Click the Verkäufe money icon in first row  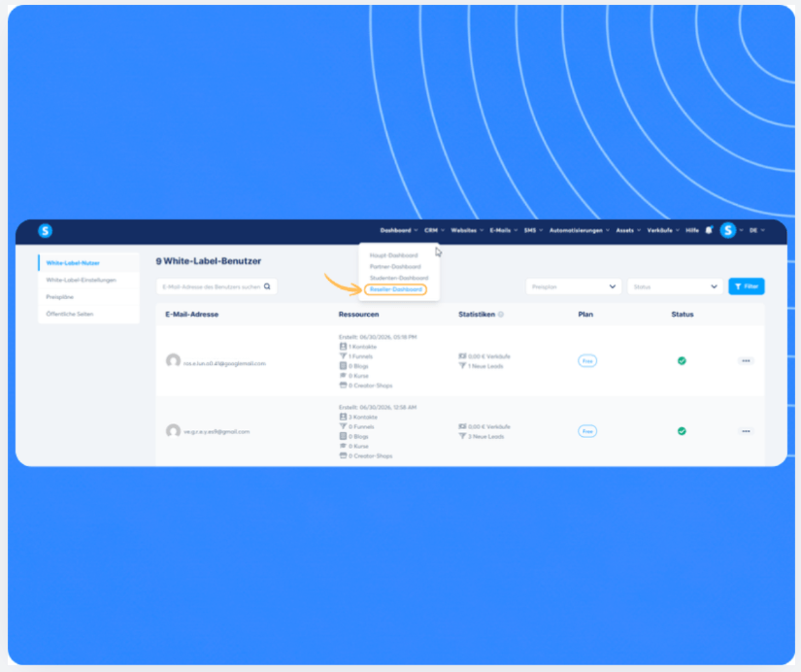pos(462,356)
